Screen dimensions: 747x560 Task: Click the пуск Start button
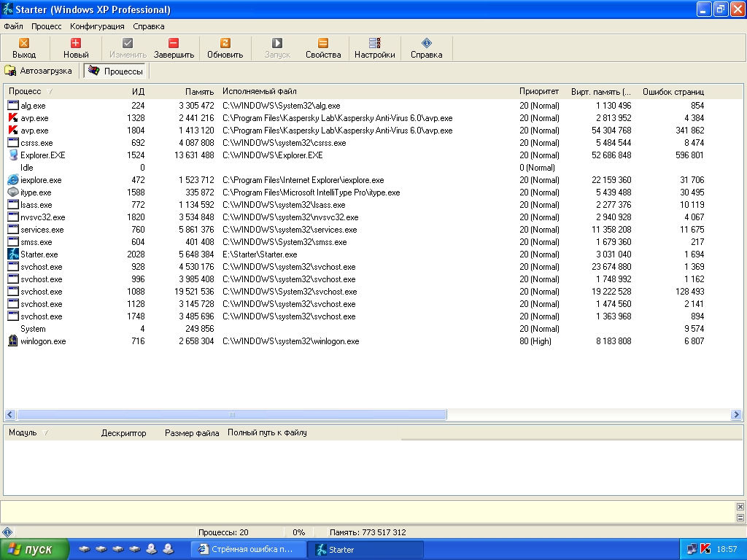[x=34, y=549]
